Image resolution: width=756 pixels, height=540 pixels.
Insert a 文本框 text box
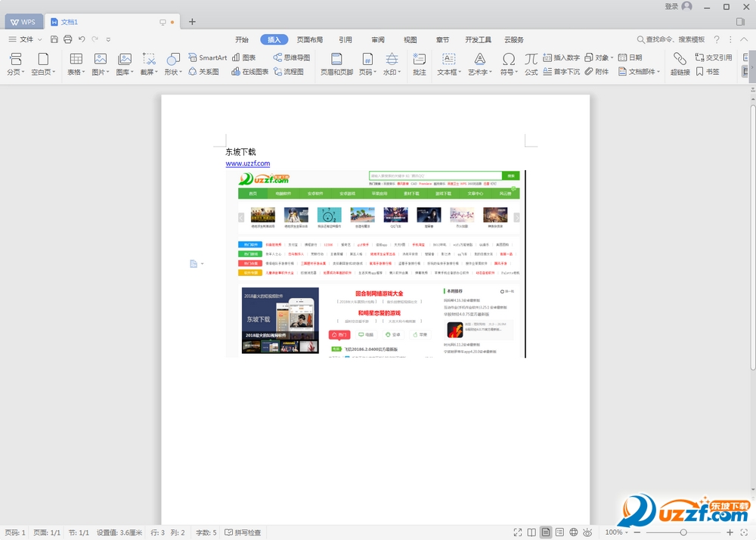point(449,64)
